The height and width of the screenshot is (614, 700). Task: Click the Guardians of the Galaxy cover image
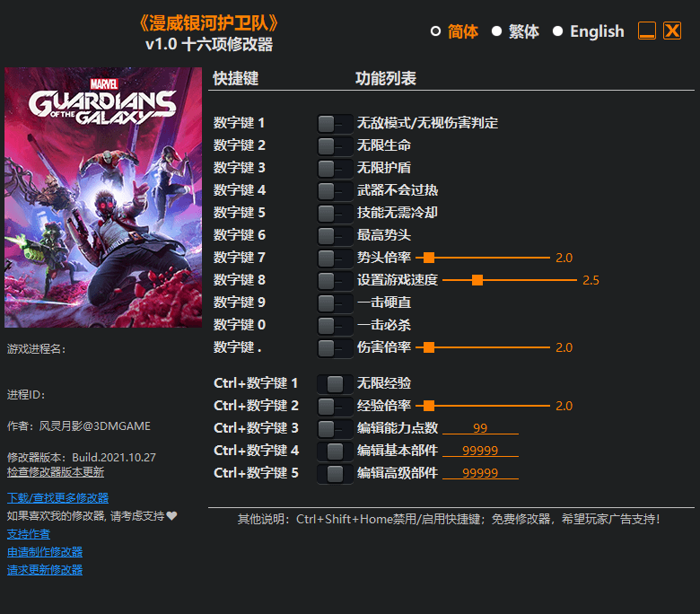point(103,197)
